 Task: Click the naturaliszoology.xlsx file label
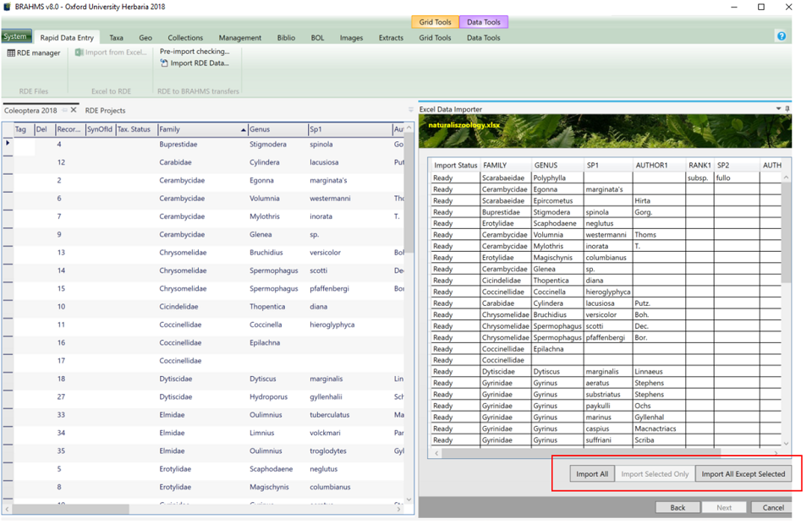(x=464, y=125)
